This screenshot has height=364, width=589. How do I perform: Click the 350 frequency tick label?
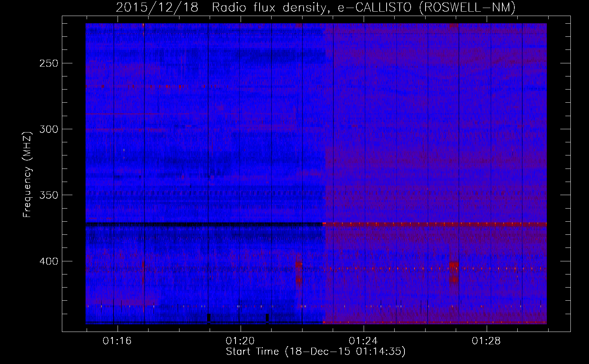48,195
